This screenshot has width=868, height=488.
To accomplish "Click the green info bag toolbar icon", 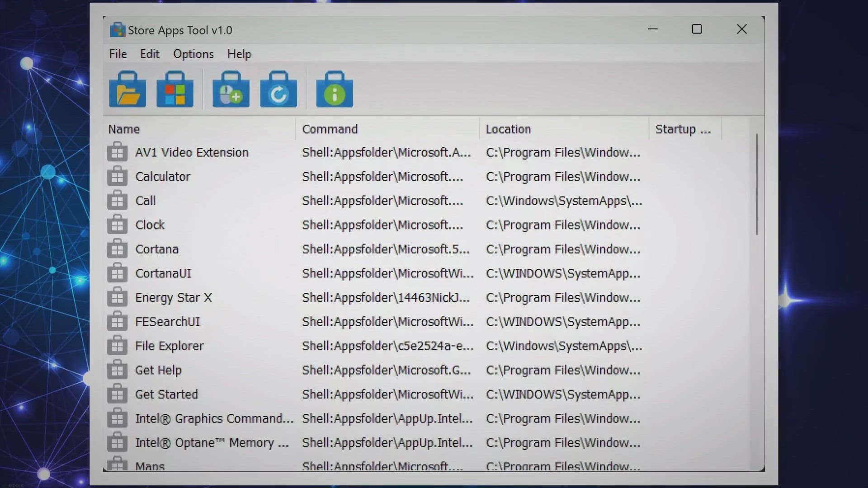I will tap(335, 89).
